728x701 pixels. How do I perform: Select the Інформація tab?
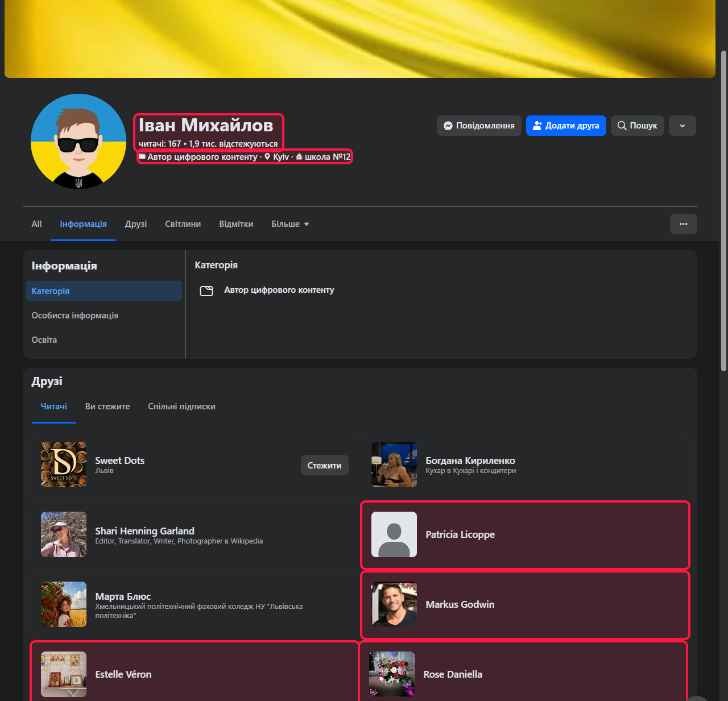(83, 224)
